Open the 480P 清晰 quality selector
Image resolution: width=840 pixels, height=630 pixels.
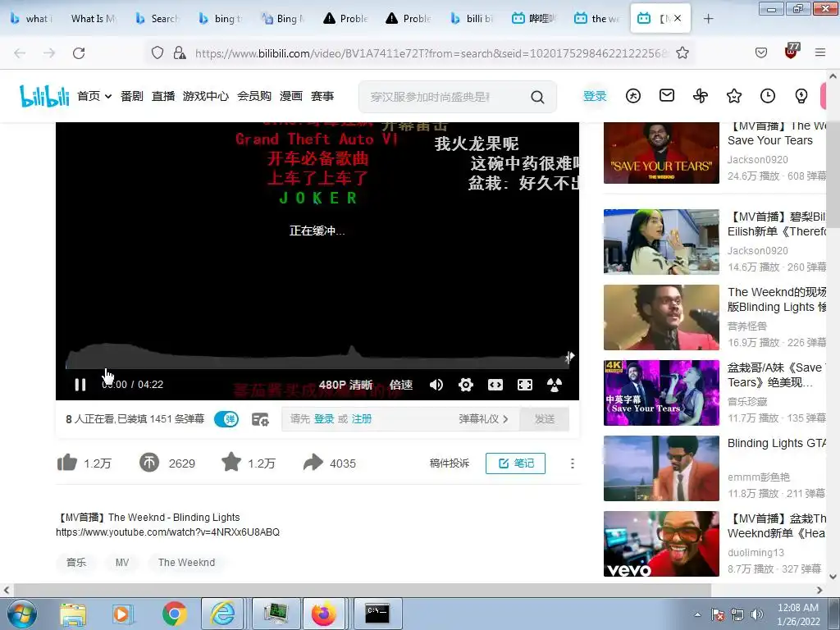(345, 385)
